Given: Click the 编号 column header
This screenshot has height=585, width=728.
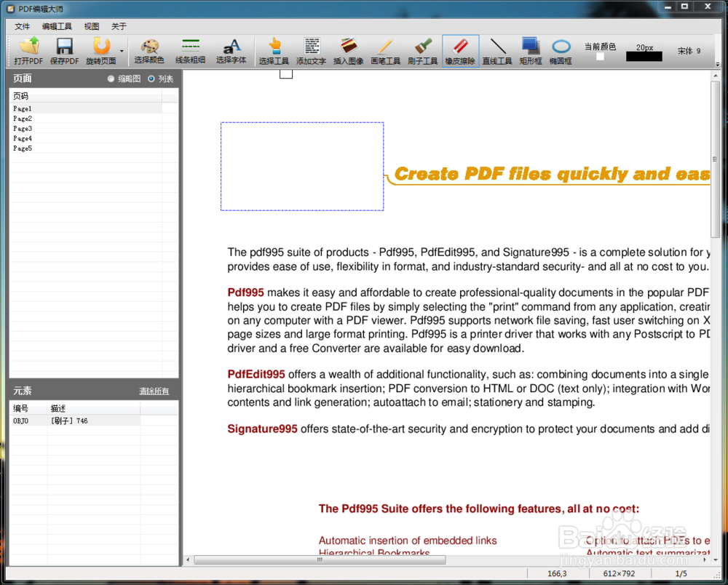Looking at the screenshot, I should point(29,409).
